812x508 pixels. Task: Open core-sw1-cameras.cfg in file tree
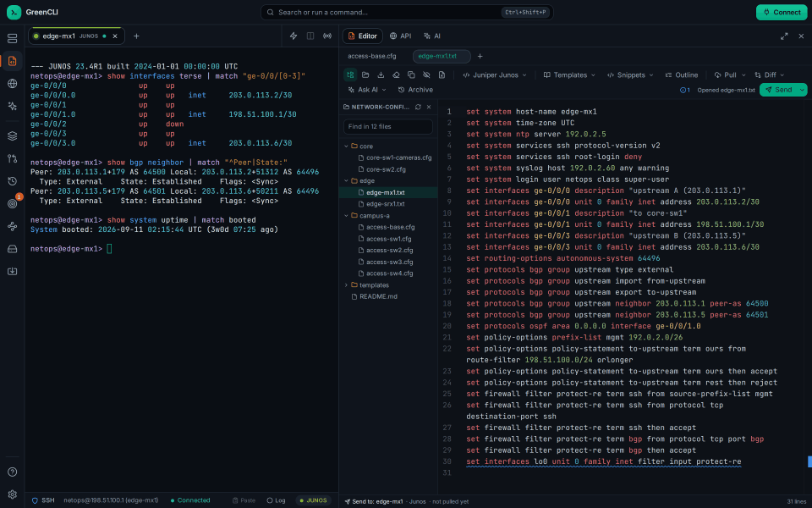[x=388, y=157]
